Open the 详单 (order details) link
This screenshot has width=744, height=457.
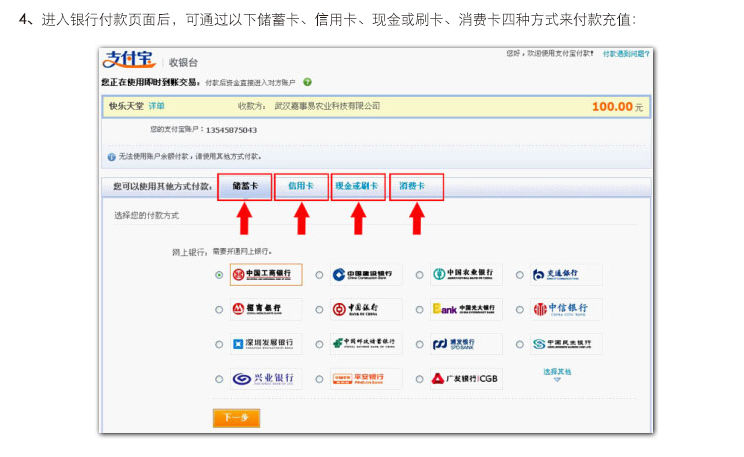pos(157,106)
